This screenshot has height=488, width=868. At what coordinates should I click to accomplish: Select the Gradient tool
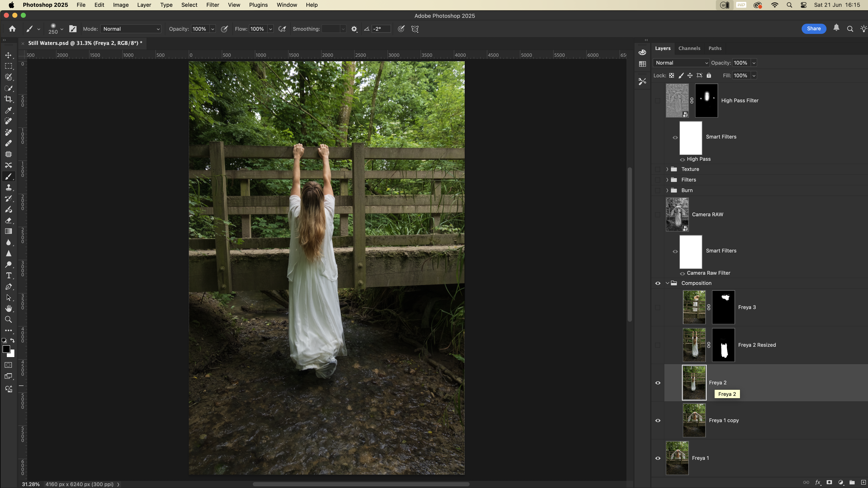coord(8,231)
